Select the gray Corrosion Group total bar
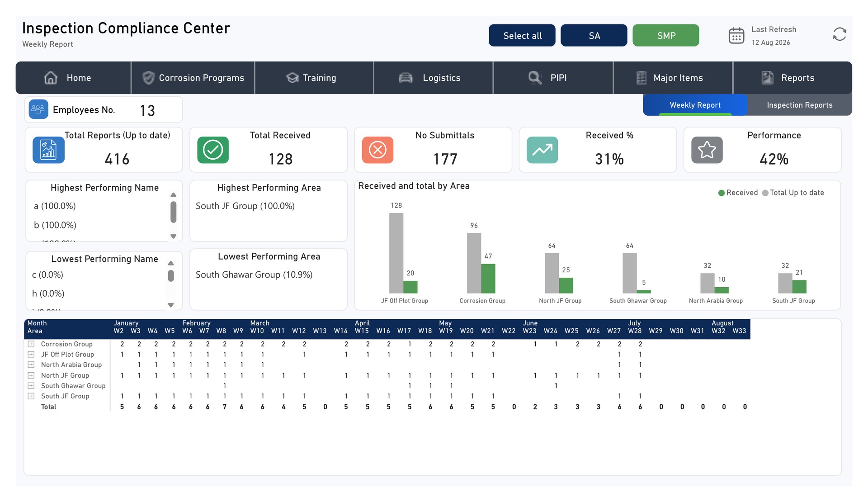This screenshot has width=868, height=502. pos(474,263)
